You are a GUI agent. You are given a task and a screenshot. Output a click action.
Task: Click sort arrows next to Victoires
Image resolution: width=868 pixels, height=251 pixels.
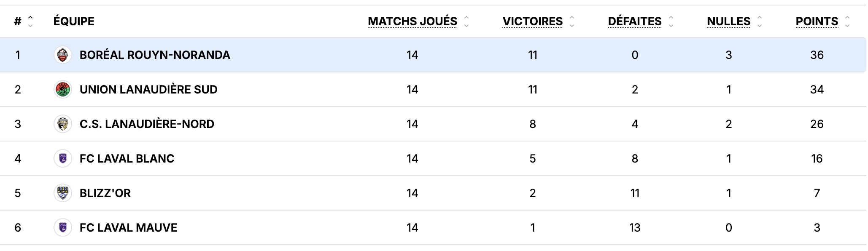572,21
